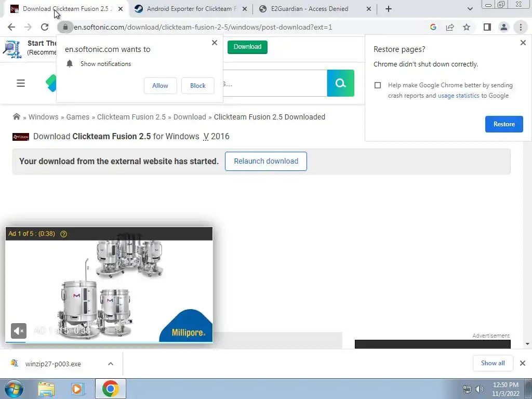Click the page scrollbar down arrow
The image size is (532, 399).
coord(527,344)
